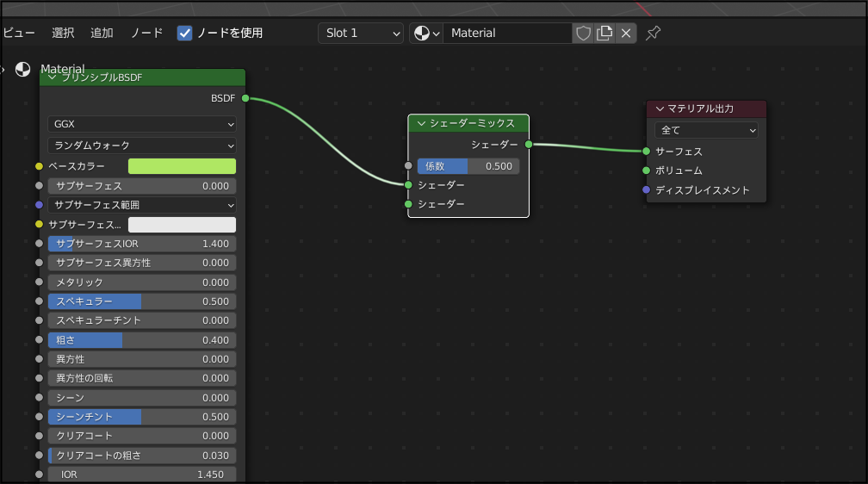The width and height of the screenshot is (868, 484).
Task: Click the サーフェス input socket
Action: tap(646, 152)
